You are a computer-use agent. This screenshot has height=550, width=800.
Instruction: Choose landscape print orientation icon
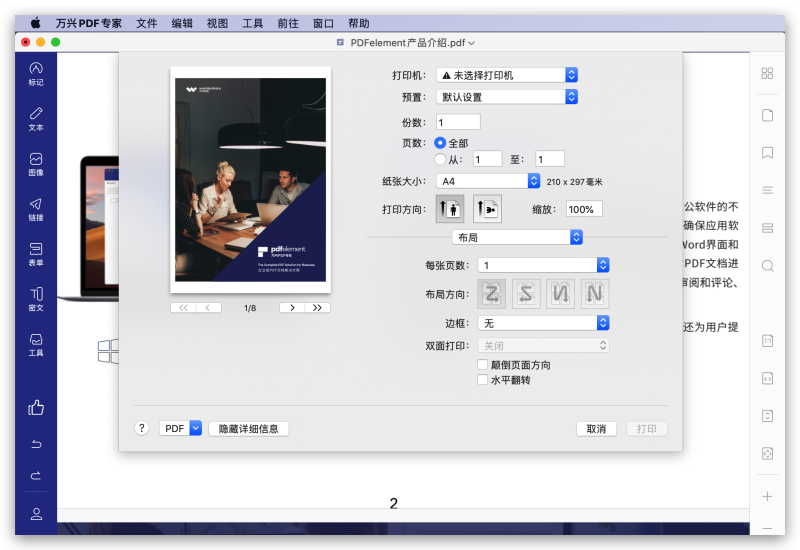(487, 209)
